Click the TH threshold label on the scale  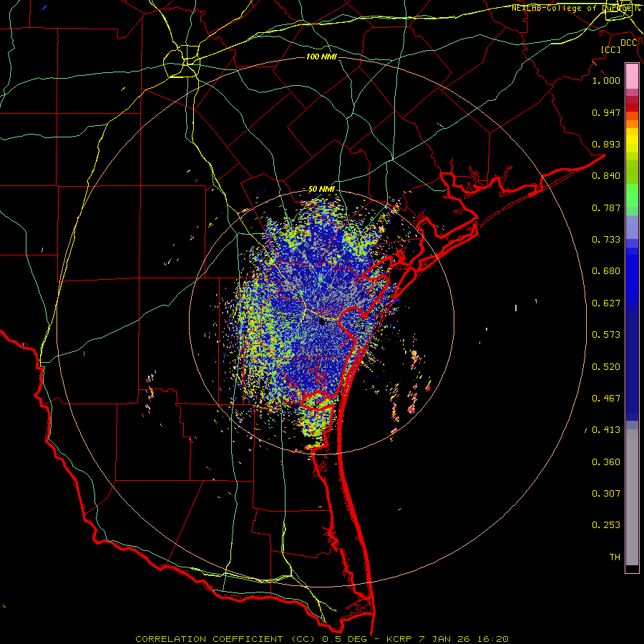click(615, 557)
